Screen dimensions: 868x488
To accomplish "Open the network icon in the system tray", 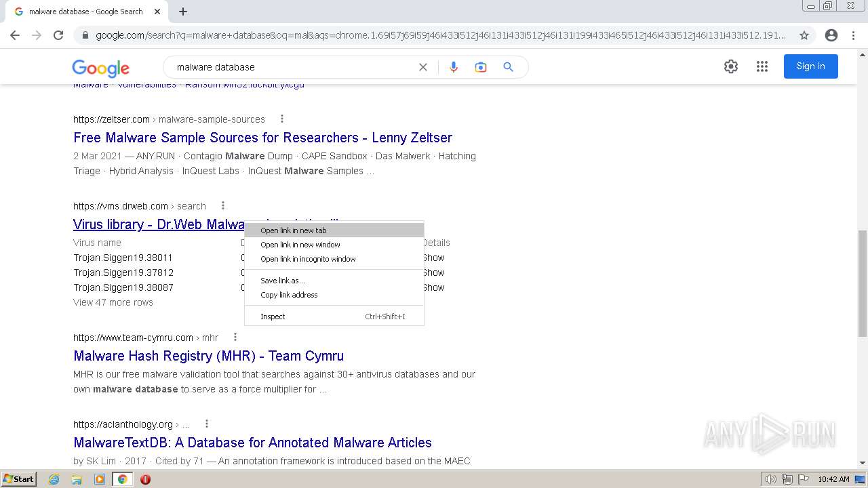I will pyautogui.click(x=787, y=479).
